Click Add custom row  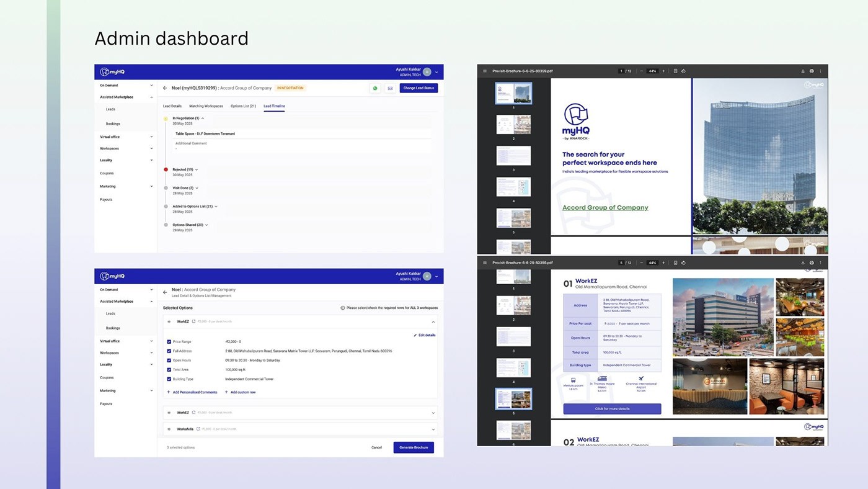point(241,392)
